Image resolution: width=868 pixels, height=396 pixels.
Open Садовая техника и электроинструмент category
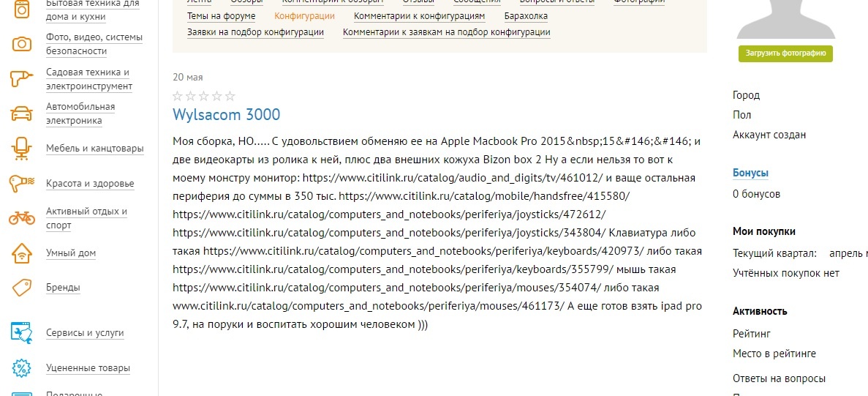tap(89, 79)
